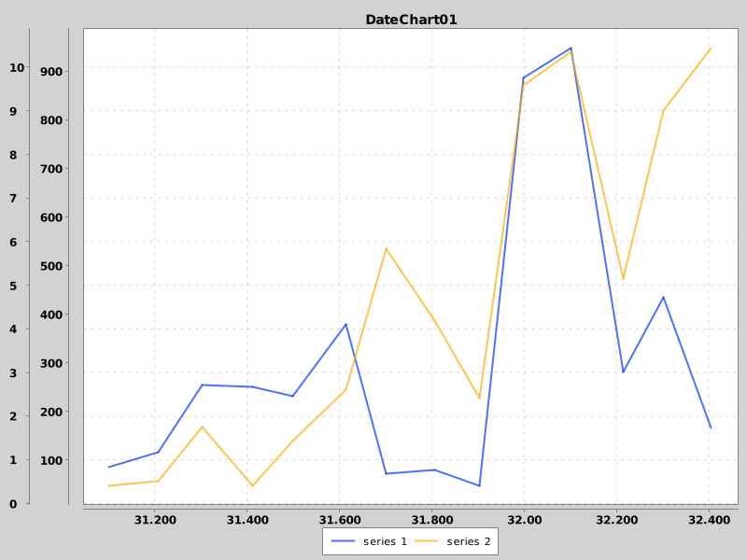Click the orange series 2 dip near 32.200
Viewport: 747px width, 560px height.
point(623,278)
